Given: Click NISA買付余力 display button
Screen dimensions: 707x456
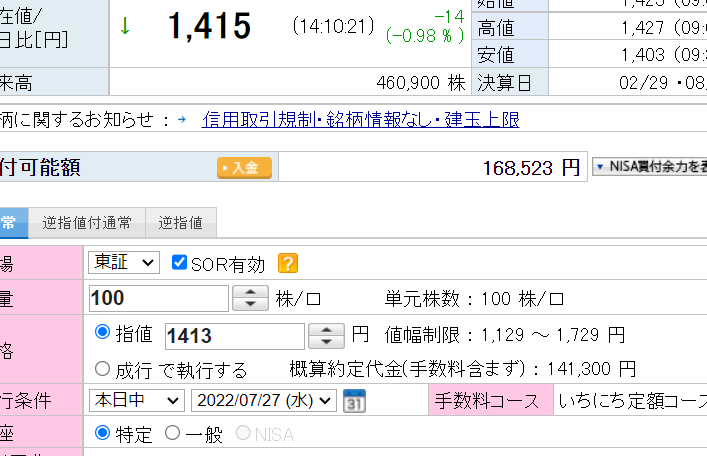Looking at the screenshot, I should [x=650, y=168].
